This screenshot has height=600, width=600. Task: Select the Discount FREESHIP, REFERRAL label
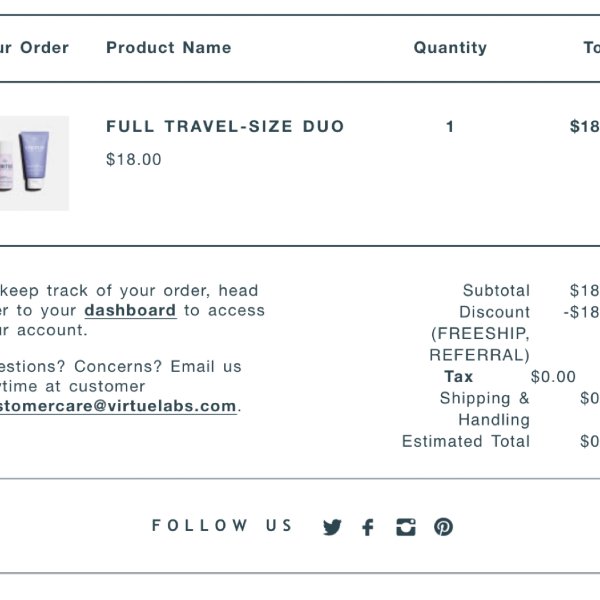[x=480, y=333]
